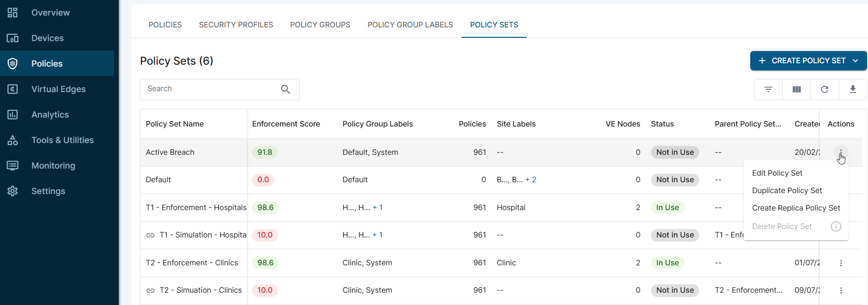The image size is (868, 305).
Task: Click the download icon above the table
Action: pos(853,89)
